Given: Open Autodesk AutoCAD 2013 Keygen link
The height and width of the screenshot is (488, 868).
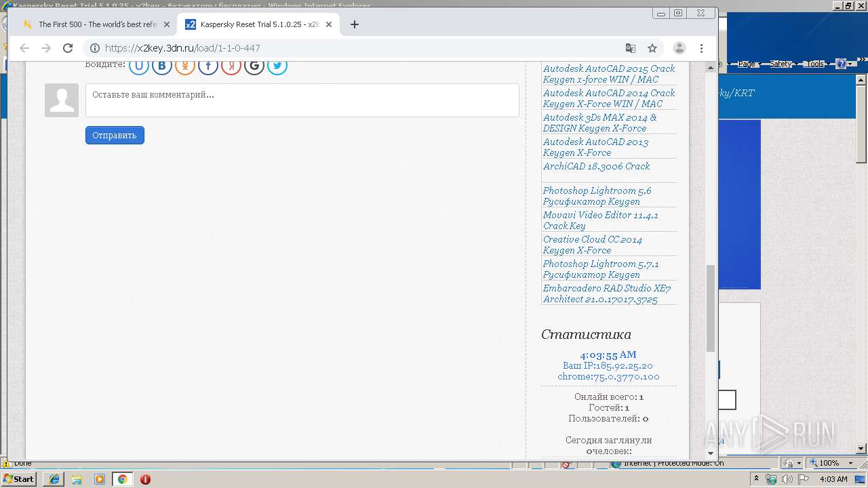Looking at the screenshot, I should tap(595, 147).
